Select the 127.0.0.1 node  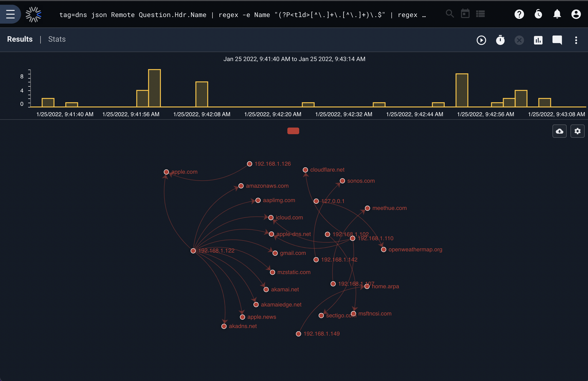[316, 201]
